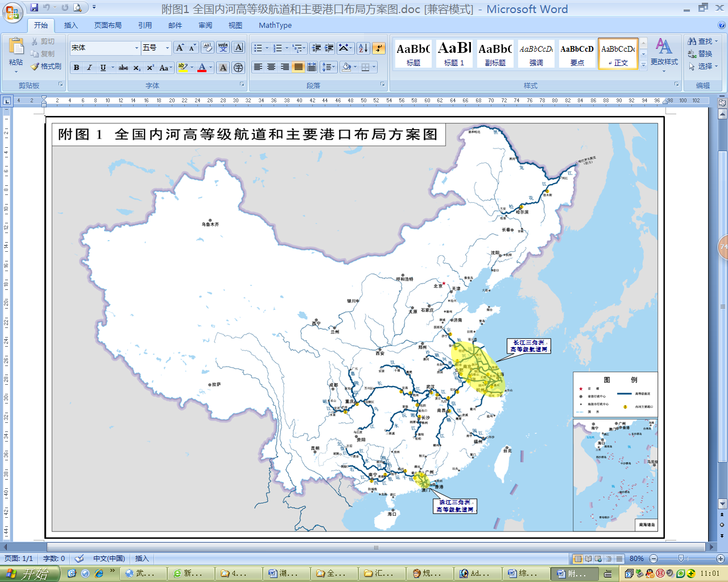Apply strikethrough formatting
This screenshot has width=728, height=582.
pos(123,68)
